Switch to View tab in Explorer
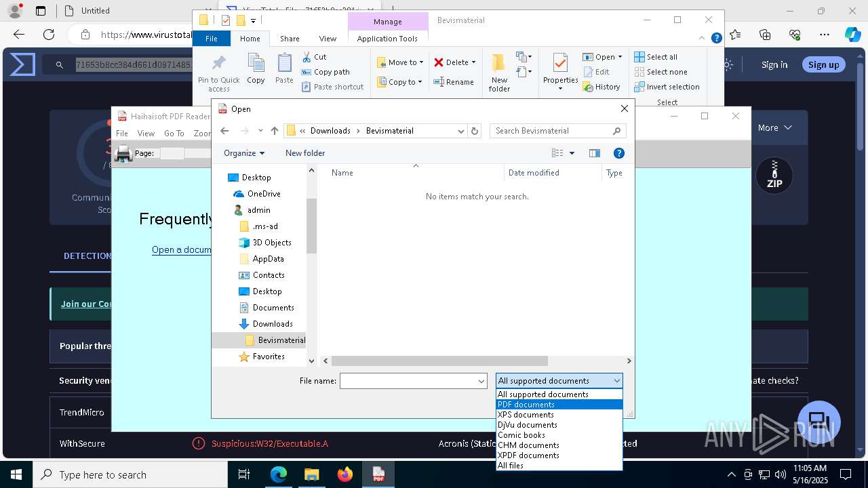The height and width of the screenshot is (488, 868). 328,39
